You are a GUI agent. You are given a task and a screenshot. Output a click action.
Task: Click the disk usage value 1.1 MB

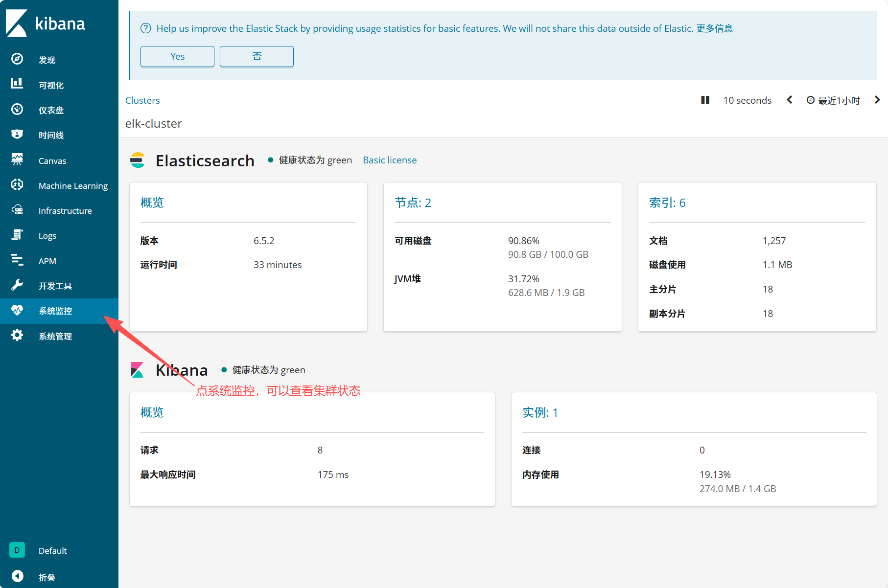point(777,265)
